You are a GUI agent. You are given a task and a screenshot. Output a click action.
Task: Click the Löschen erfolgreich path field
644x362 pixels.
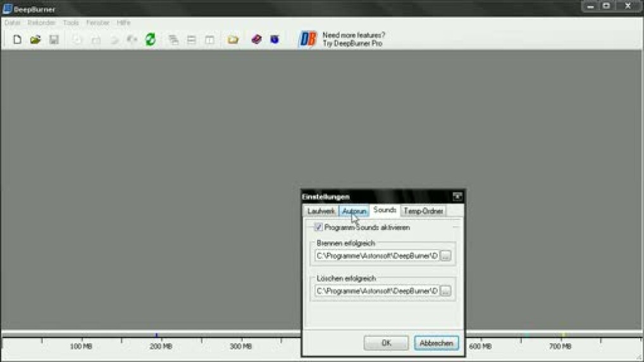tap(376, 291)
